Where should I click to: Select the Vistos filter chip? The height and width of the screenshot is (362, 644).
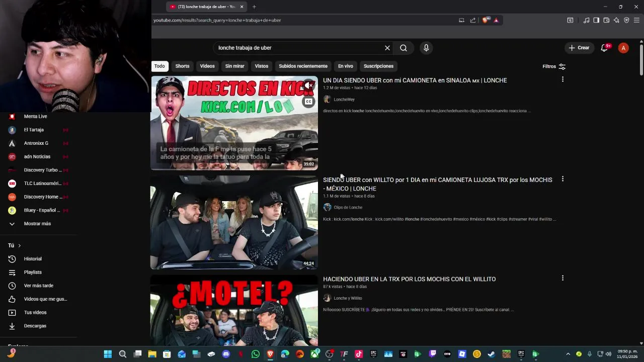tap(262, 66)
